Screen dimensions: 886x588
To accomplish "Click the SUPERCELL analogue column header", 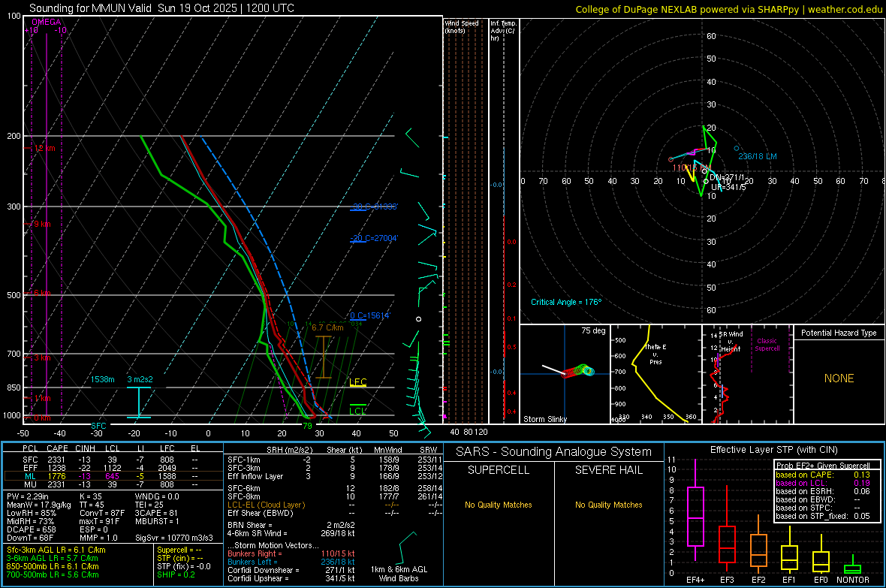I will pos(499,470).
